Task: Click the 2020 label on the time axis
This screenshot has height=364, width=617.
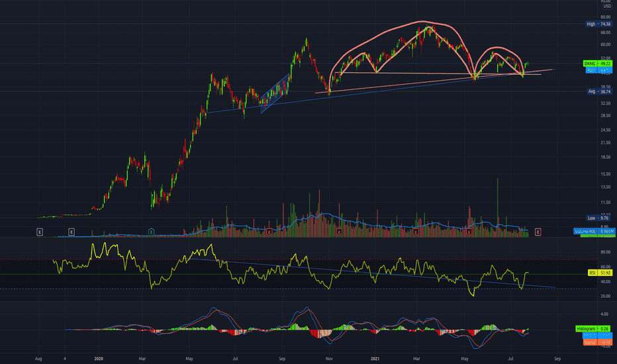Action: click(99, 359)
